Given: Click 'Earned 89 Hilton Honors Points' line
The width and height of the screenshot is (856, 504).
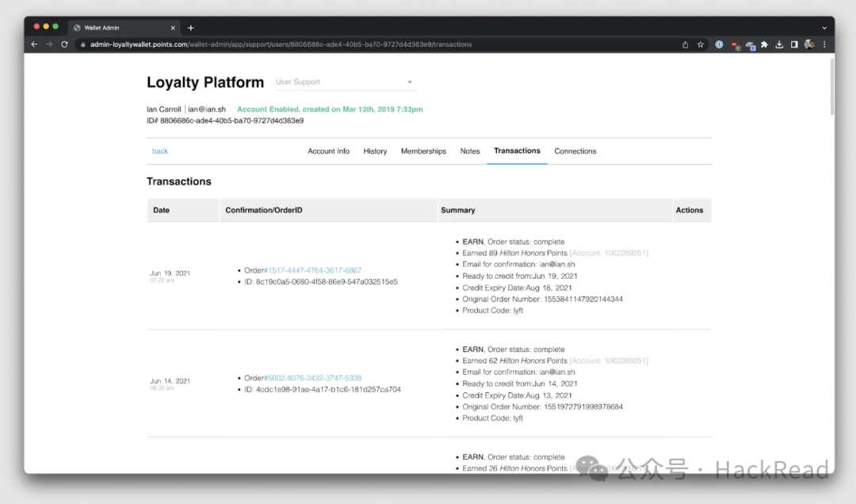Looking at the screenshot, I should (555, 253).
